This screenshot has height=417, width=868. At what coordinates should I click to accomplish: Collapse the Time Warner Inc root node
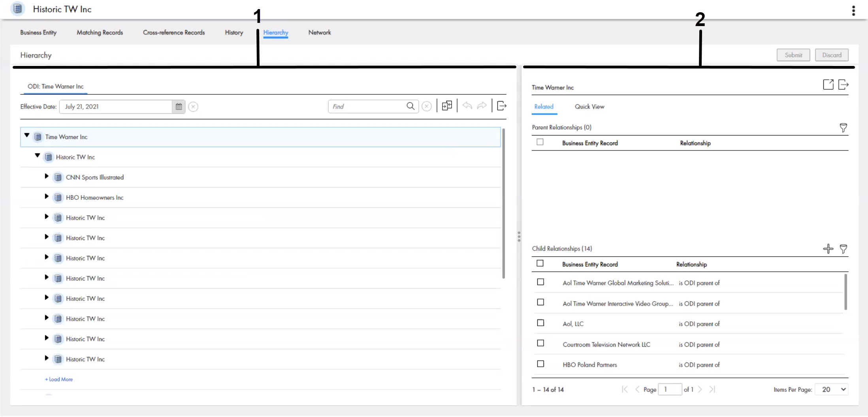pyautogui.click(x=27, y=135)
